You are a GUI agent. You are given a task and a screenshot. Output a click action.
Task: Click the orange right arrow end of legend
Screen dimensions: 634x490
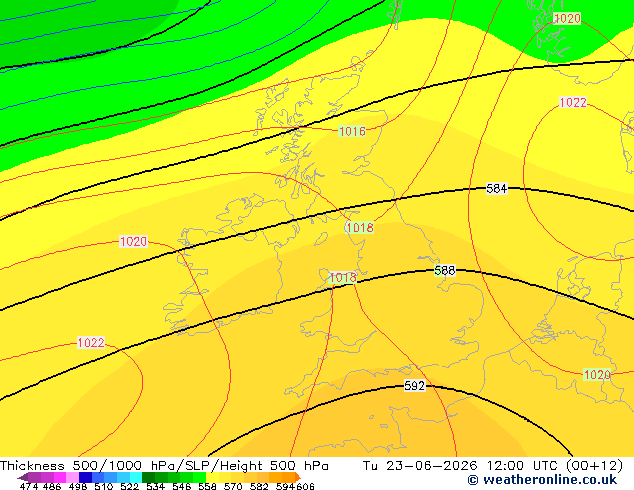[298, 477]
